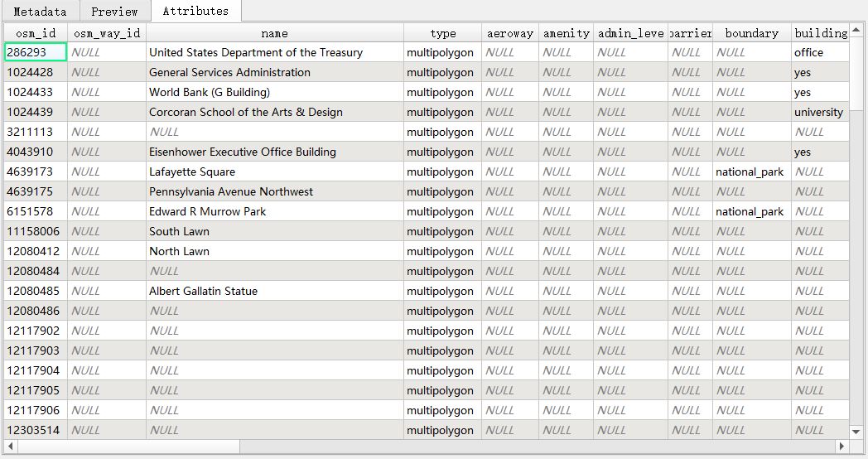Select the osm_id cell 6151578
This screenshot has width=868, height=459.
(x=36, y=212)
